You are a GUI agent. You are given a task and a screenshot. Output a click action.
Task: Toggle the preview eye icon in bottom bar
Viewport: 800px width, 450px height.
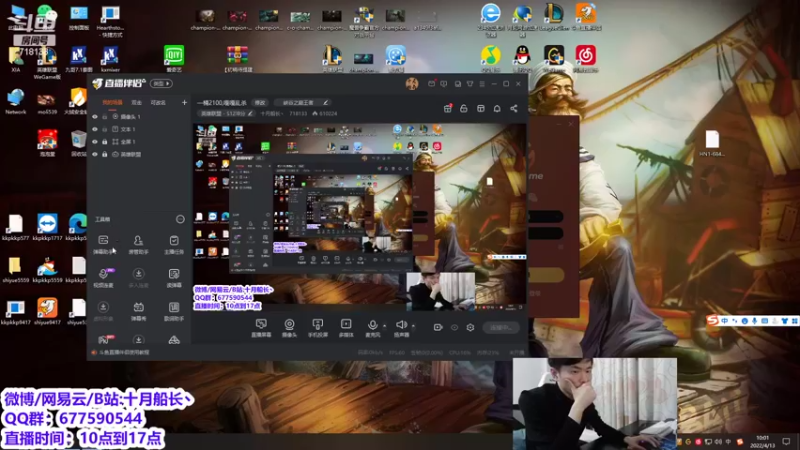pyautogui.click(x=454, y=327)
